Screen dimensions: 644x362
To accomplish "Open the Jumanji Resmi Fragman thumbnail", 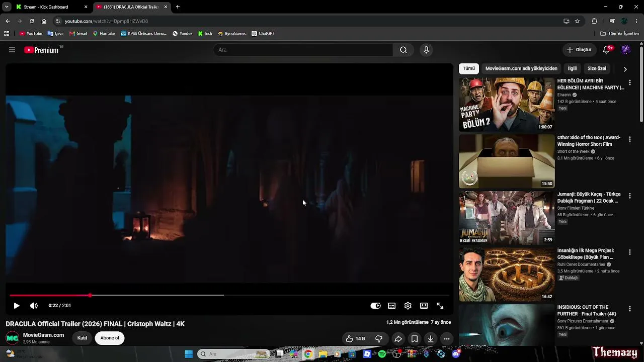I will point(507,218).
